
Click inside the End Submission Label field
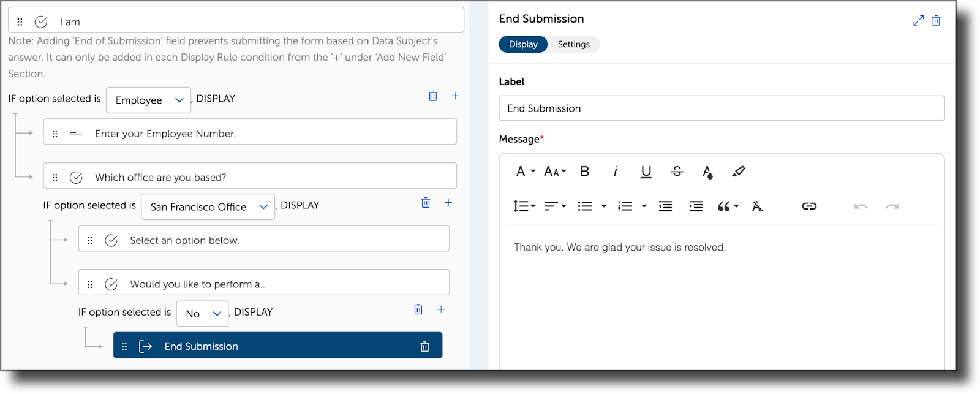pos(722,108)
